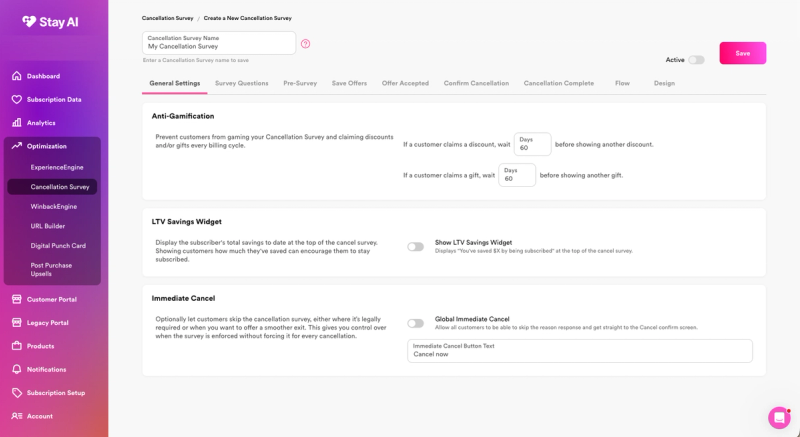The image size is (800, 437).
Task: Click the Optimization trend arrow icon
Action: point(17,146)
